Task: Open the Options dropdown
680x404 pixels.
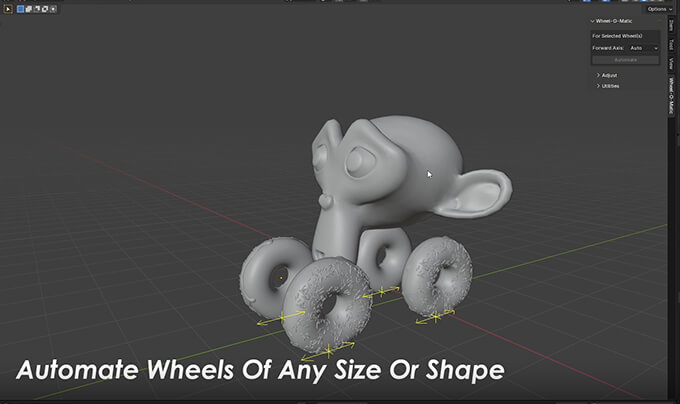Action: pyautogui.click(x=659, y=9)
